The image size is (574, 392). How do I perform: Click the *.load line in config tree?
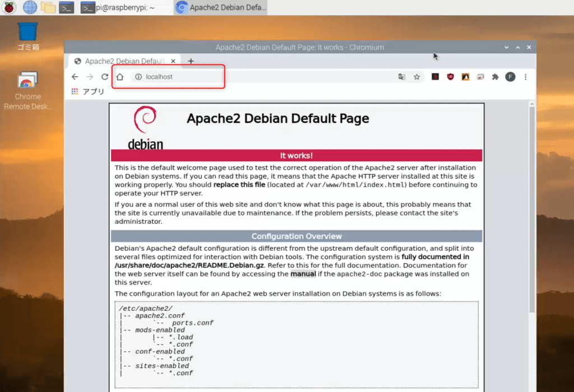pyautogui.click(x=181, y=337)
